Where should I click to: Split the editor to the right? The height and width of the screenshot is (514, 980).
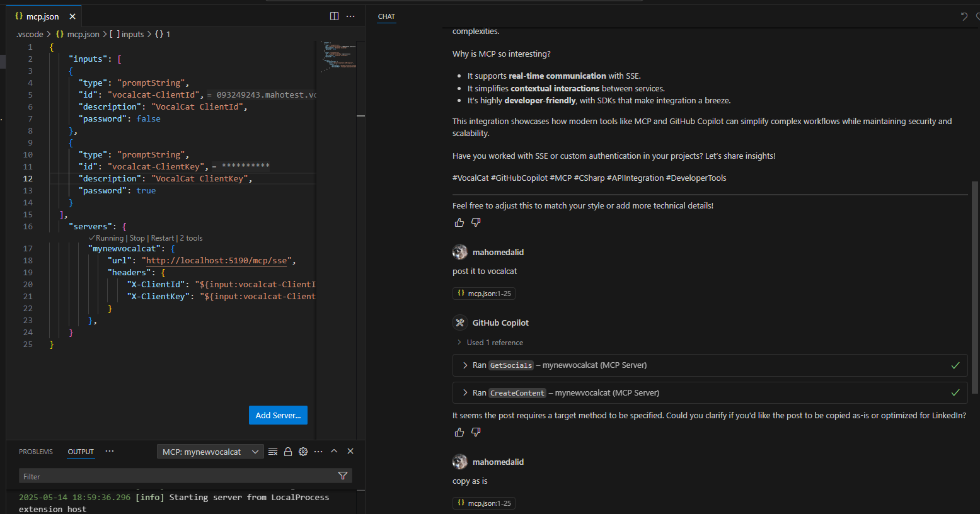pyautogui.click(x=335, y=16)
